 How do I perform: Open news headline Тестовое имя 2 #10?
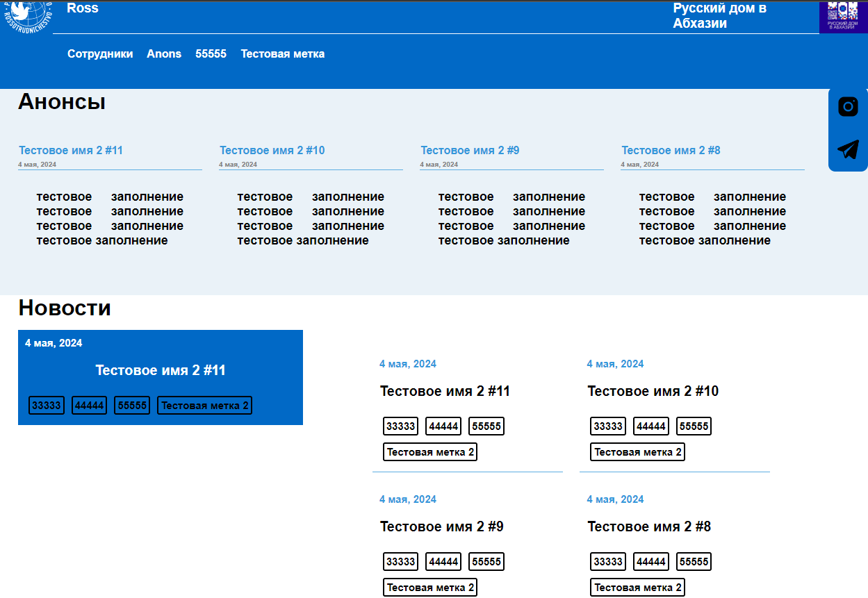(x=653, y=392)
